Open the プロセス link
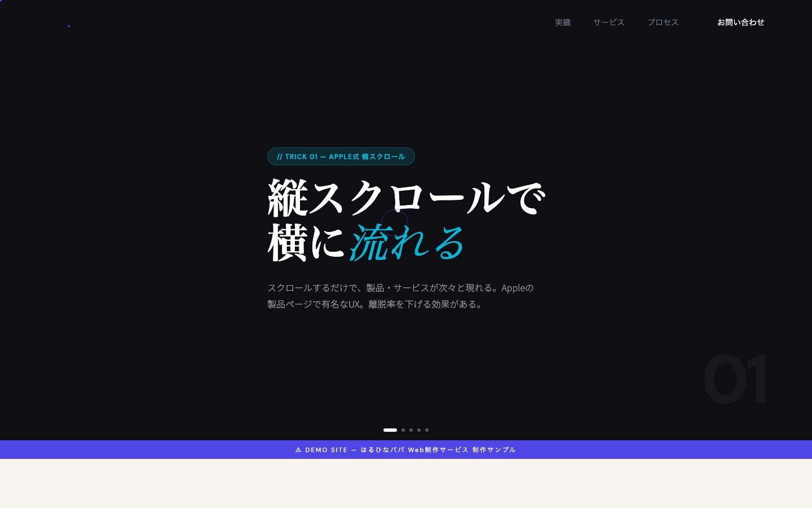Image resolution: width=812 pixels, height=508 pixels. tap(663, 22)
